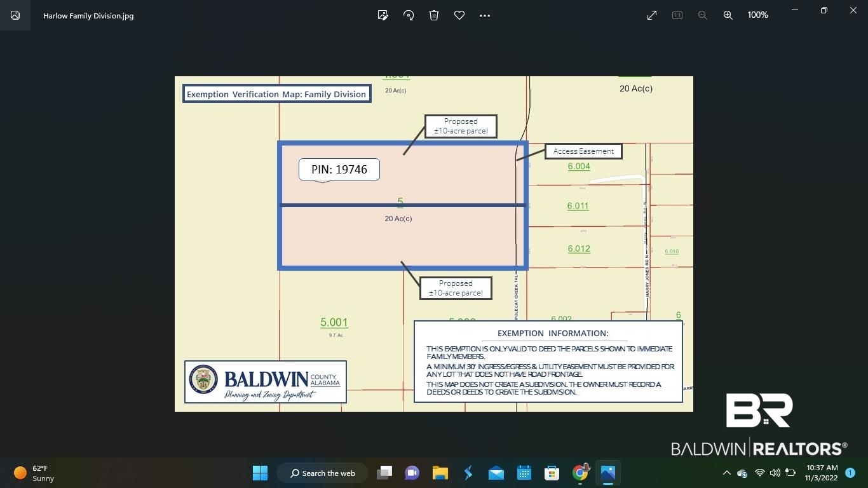Click the Photos app taskbar icon
This screenshot has width=868, height=488.
pyautogui.click(x=608, y=473)
